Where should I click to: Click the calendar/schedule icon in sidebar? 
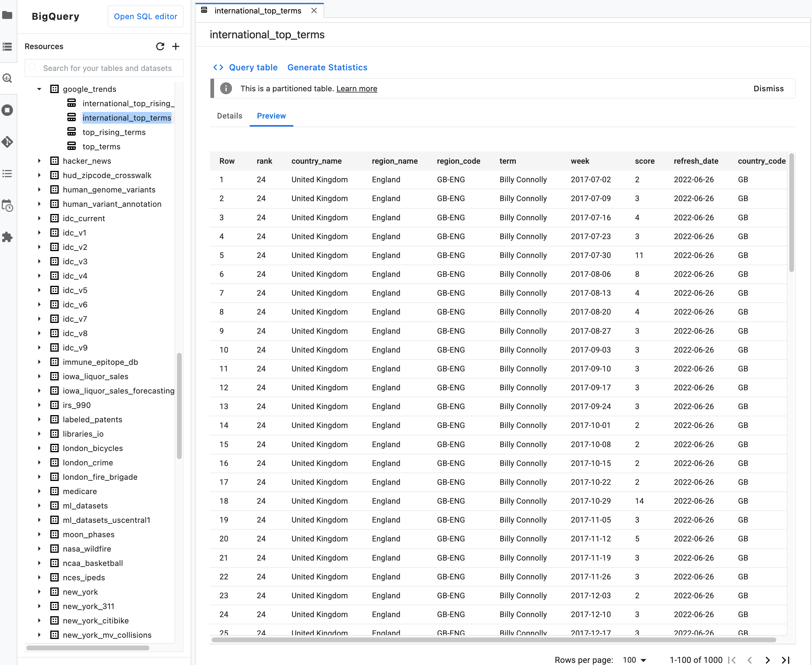point(8,207)
